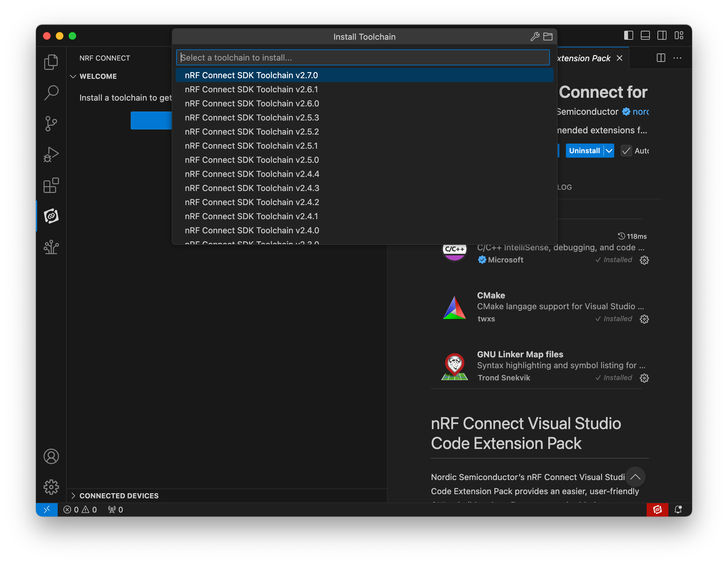Open settings gear for C/C++ extension
The image size is (728, 564).
[x=644, y=260]
